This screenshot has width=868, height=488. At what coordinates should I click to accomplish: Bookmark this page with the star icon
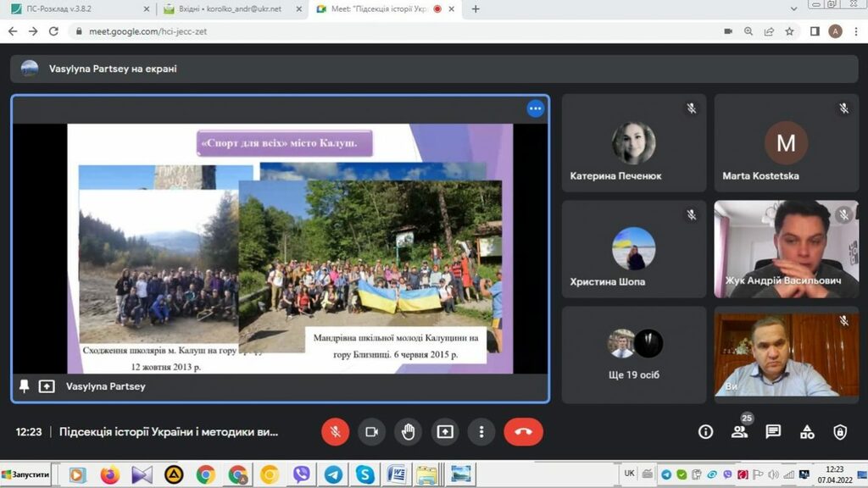pos(789,31)
